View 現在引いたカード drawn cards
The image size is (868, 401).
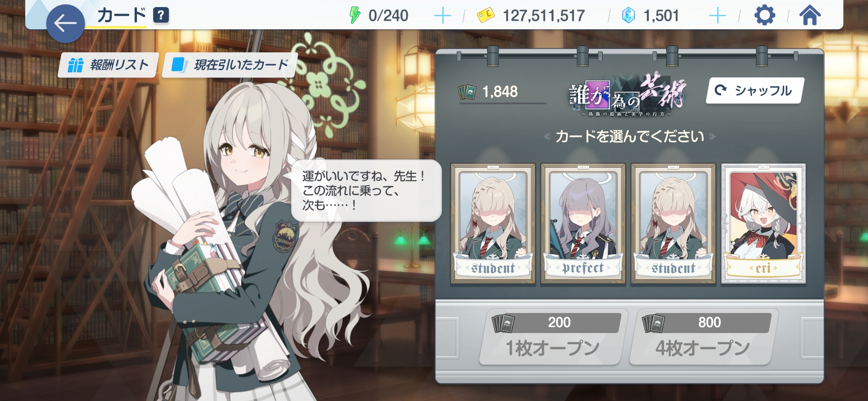coord(230,65)
